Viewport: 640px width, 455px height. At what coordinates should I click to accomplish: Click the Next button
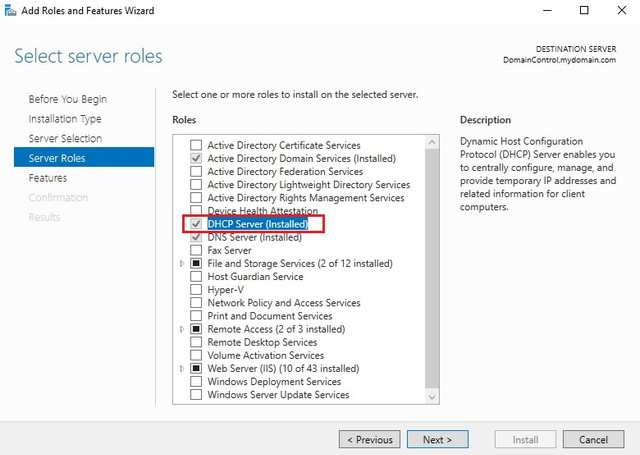coord(438,439)
